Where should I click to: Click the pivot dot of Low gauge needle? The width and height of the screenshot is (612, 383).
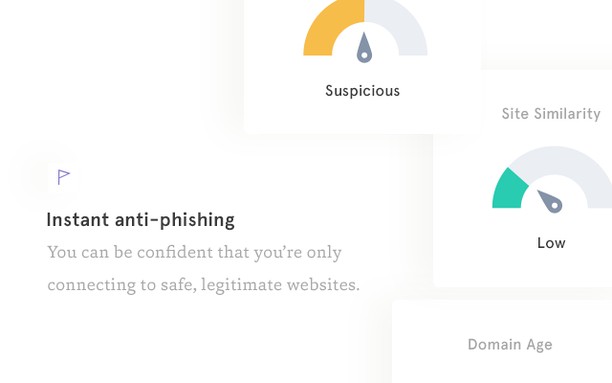click(555, 205)
